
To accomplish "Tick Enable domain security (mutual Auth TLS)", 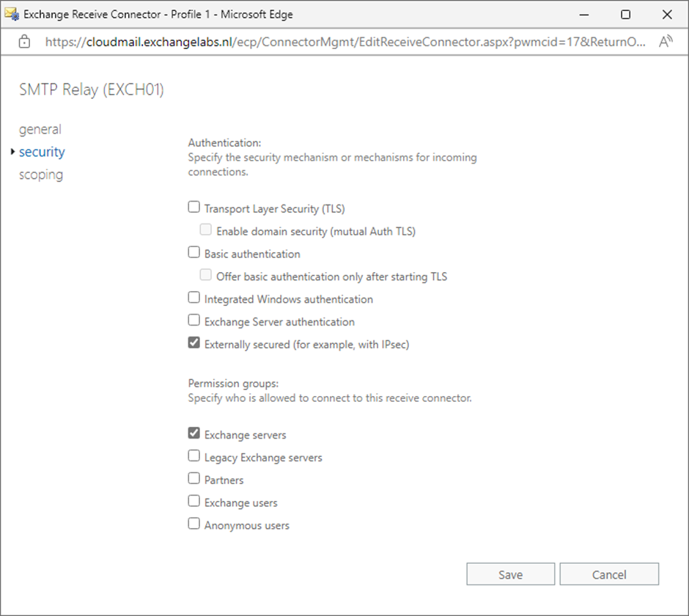I will [206, 230].
